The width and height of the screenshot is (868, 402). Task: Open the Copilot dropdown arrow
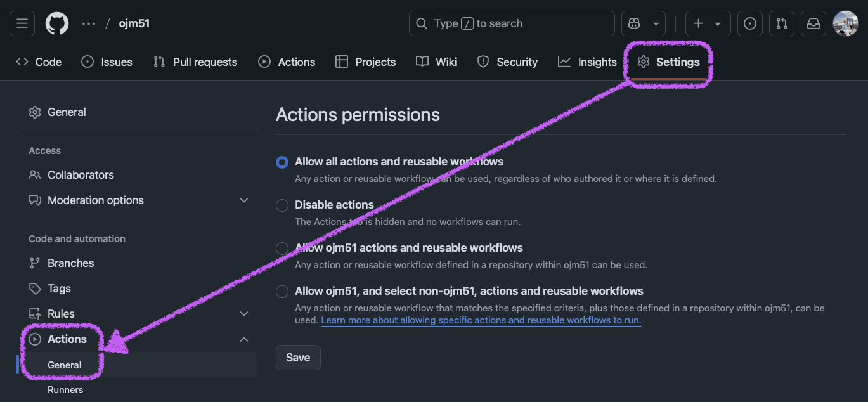[656, 23]
